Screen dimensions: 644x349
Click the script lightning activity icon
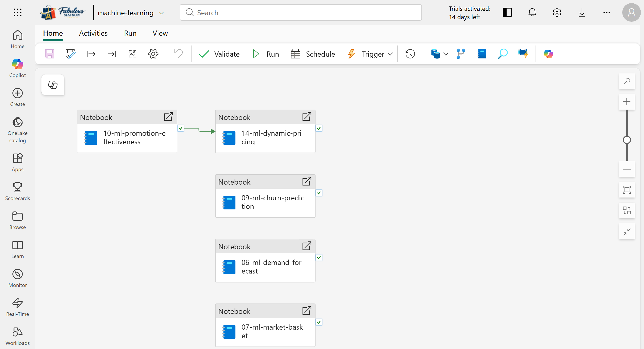(523, 54)
